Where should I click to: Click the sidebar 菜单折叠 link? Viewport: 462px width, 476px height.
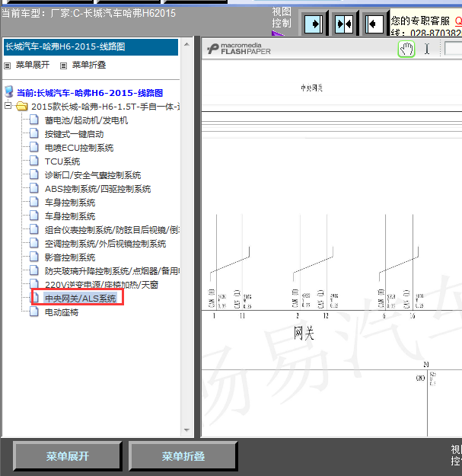click(x=89, y=65)
